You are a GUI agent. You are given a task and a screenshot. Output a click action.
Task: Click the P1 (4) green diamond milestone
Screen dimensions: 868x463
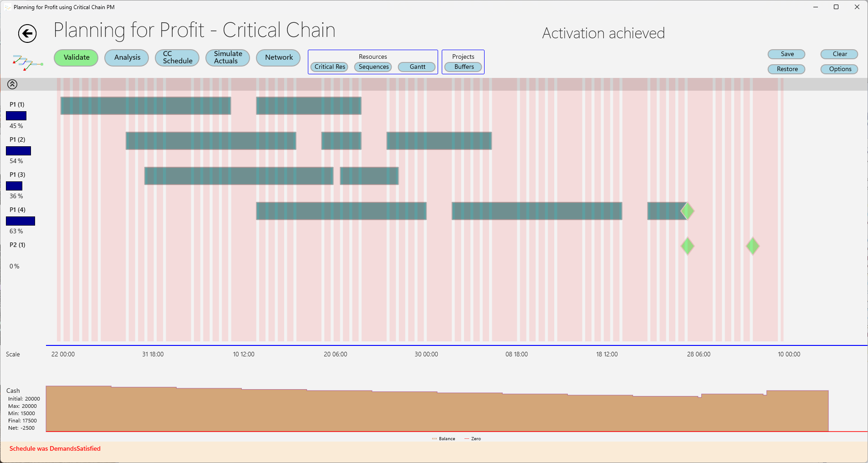click(687, 211)
